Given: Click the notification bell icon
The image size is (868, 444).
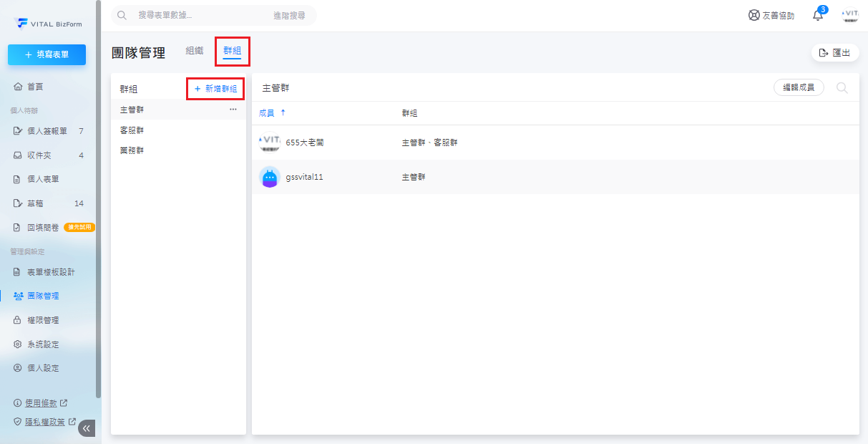Looking at the screenshot, I should pyautogui.click(x=818, y=16).
